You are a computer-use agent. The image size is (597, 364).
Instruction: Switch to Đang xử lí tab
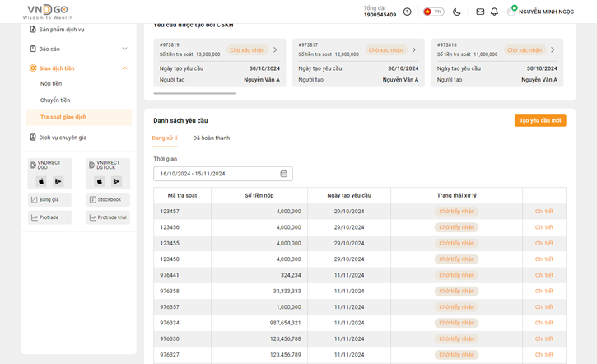(165, 138)
